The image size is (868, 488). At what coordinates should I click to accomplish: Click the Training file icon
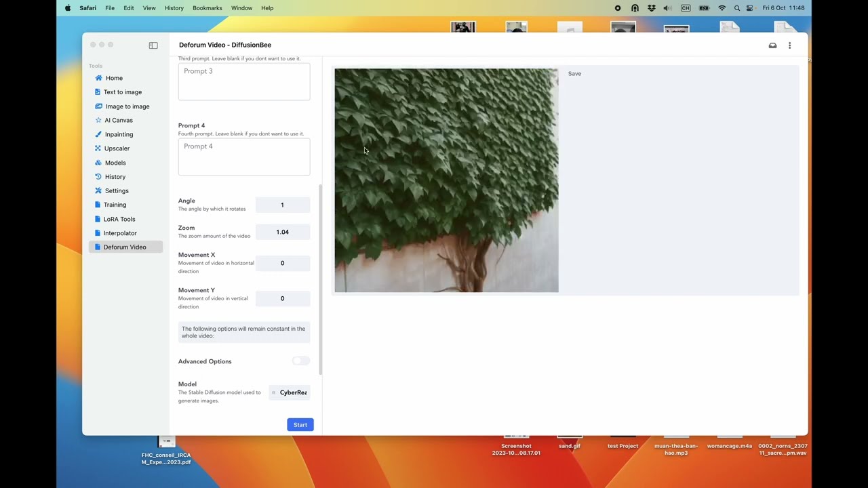pyautogui.click(x=98, y=205)
